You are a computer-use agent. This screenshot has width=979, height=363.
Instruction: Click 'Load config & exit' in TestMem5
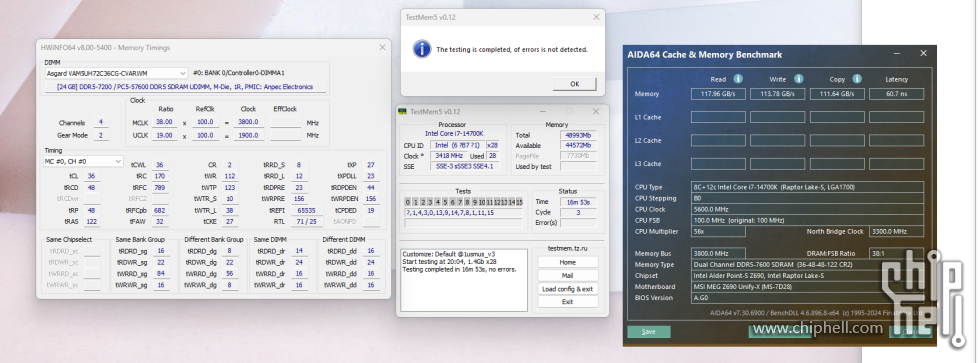[x=567, y=289]
